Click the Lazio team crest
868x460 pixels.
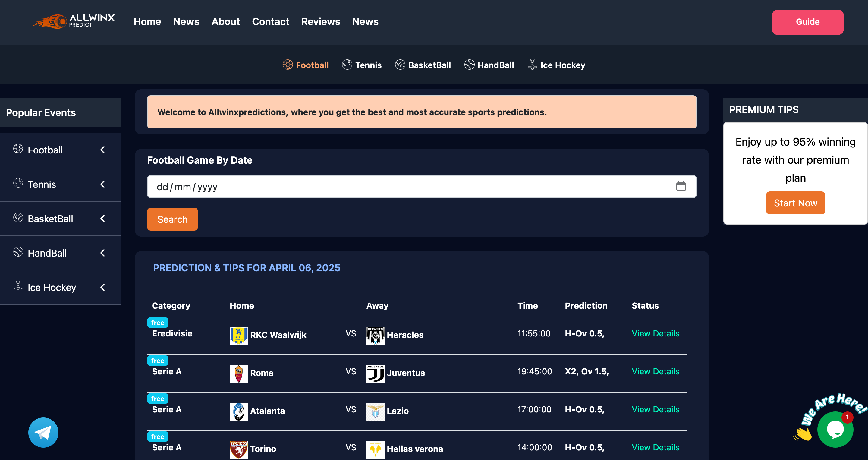[375, 412]
